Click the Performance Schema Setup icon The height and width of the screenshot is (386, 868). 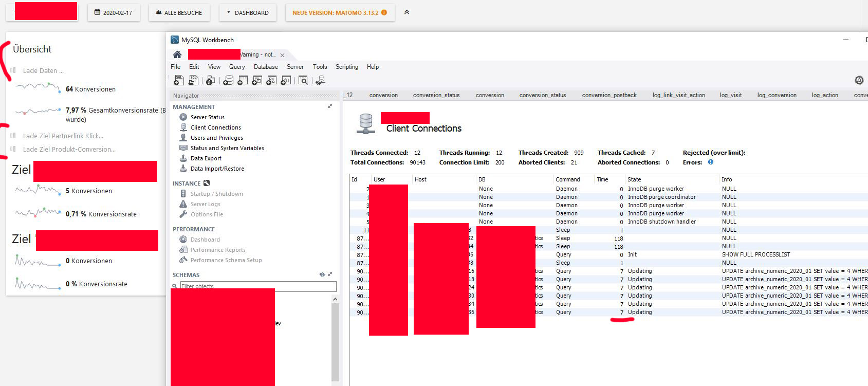(x=183, y=260)
